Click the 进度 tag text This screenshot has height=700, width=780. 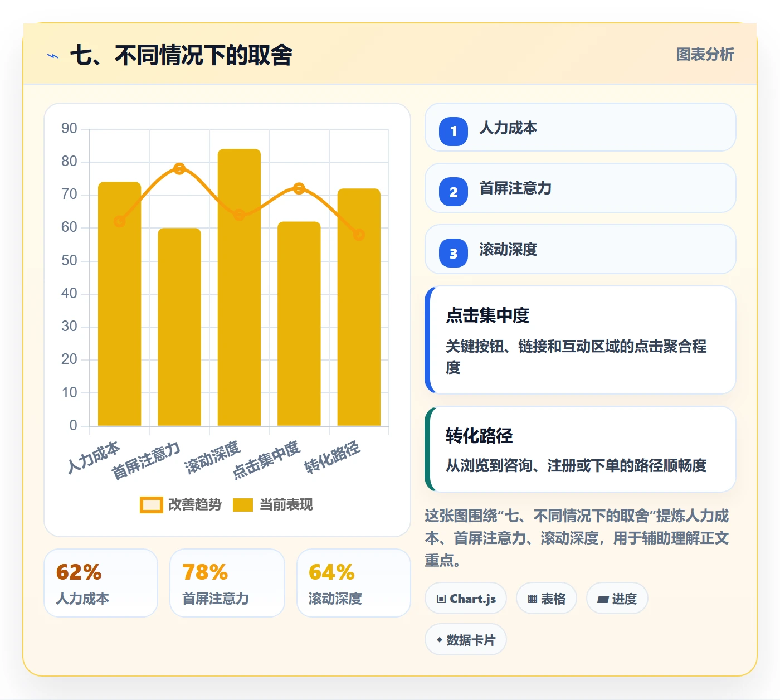[x=624, y=599]
